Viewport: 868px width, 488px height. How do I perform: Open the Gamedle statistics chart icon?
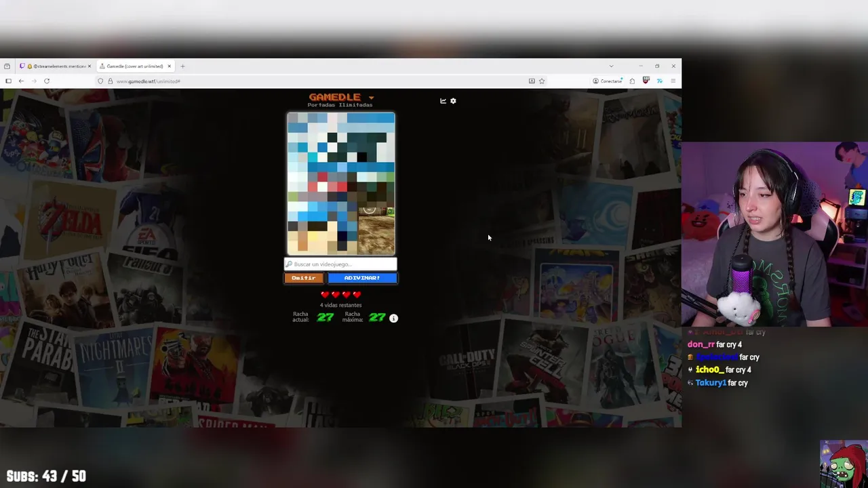click(x=443, y=101)
